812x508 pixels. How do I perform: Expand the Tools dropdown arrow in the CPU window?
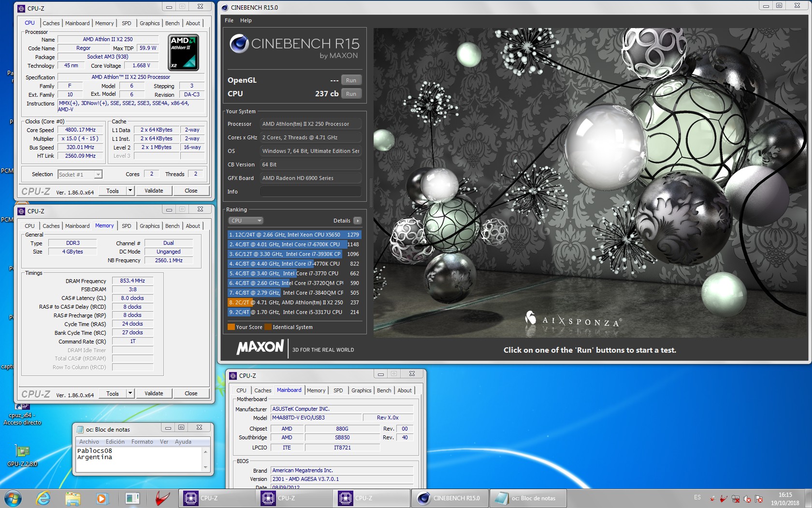click(x=130, y=191)
